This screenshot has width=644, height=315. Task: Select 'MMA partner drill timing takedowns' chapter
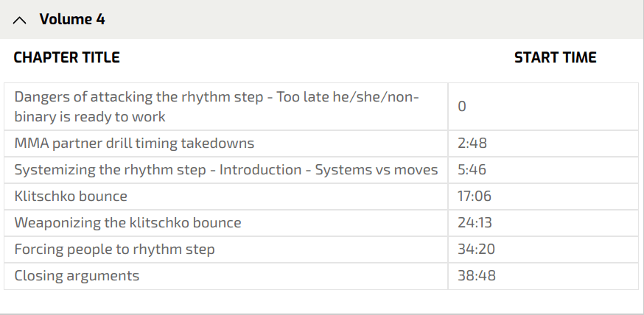point(134,144)
